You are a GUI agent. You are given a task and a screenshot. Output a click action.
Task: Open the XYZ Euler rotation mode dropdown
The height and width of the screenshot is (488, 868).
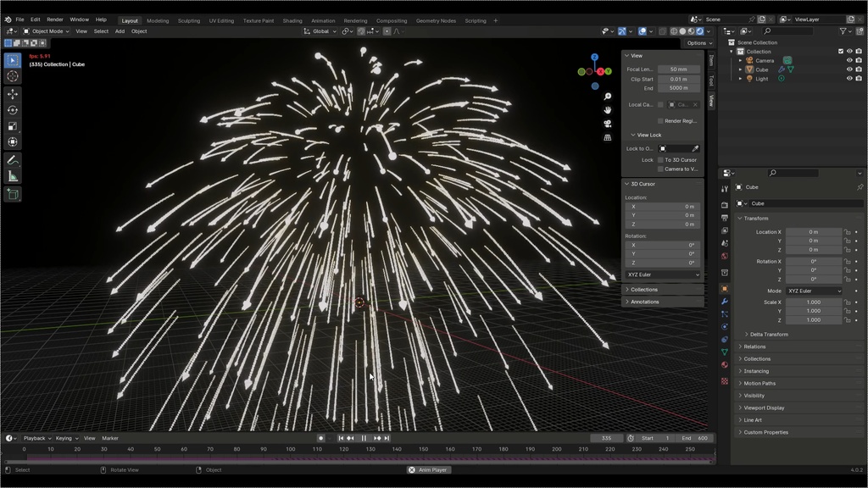pyautogui.click(x=814, y=291)
